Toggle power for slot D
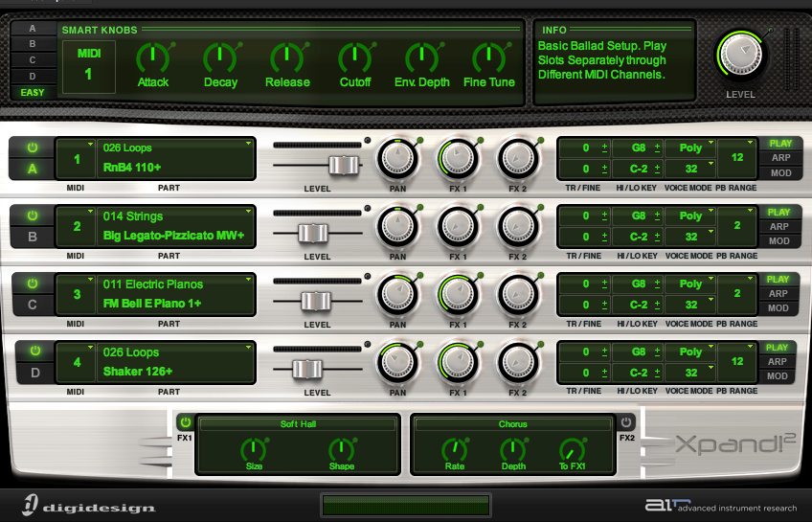Screen dimensions: 812x522 click(x=34, y=352)
